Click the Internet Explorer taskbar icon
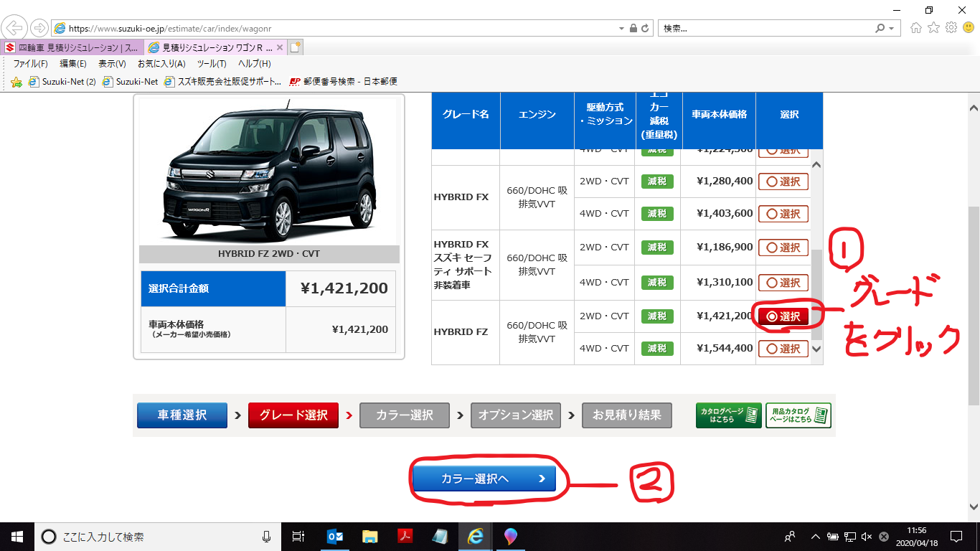The height and width of the screenshot is (551, 980). tap(475, 537)
